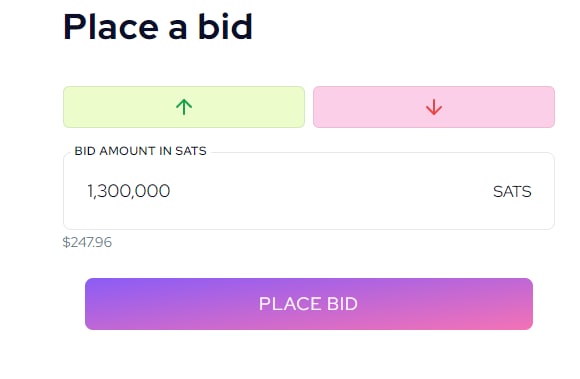This screenshot has height=379, width=580.
Task: Click the 1,300,000 value in the field
Action: point(129,191)
